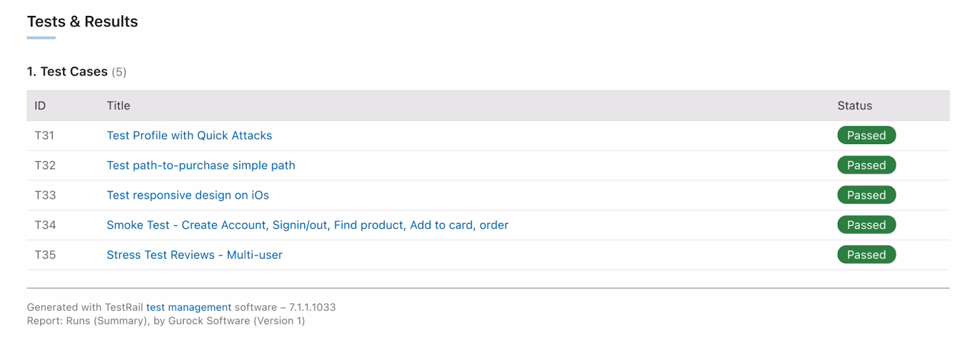
Task: Open the Test Profile with Quick Attacks link
Action: pyautogui.click(x=189, y=135)
